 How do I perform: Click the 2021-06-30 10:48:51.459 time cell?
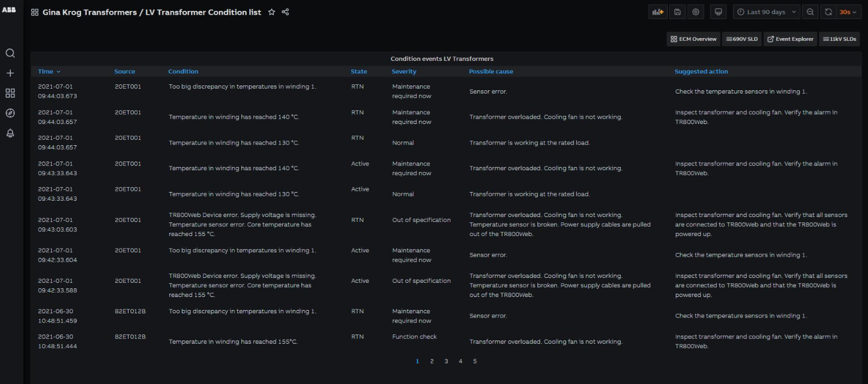(x=57, y=316)
